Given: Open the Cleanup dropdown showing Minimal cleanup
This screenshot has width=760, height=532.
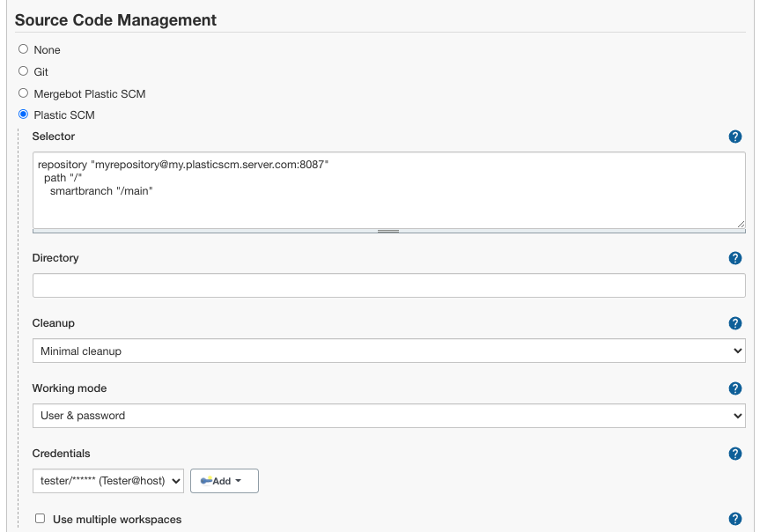Looking at the screenshot, I should [x=388, y=351].
